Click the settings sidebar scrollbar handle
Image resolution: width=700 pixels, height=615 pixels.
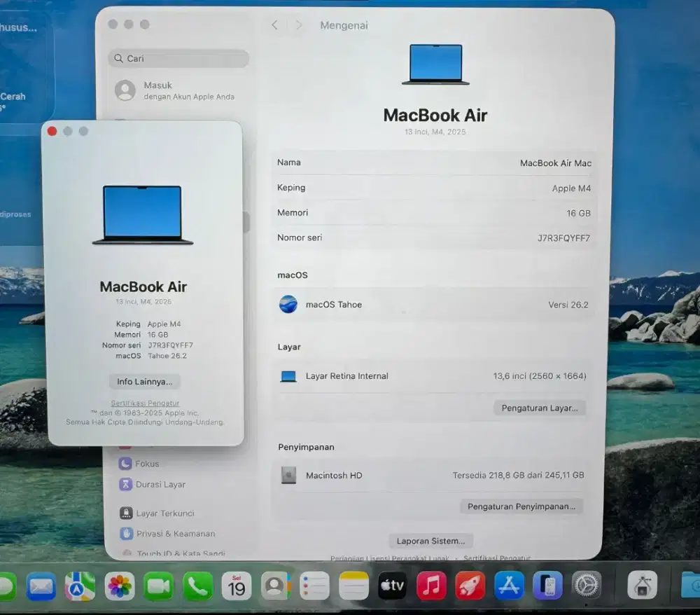[x=246, y=222]
